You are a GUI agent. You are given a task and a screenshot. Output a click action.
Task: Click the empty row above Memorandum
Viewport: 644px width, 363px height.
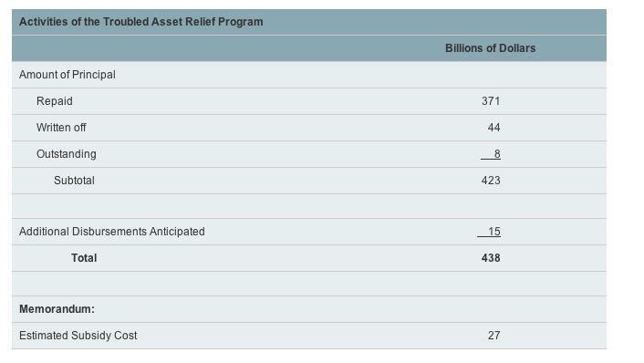309,284
